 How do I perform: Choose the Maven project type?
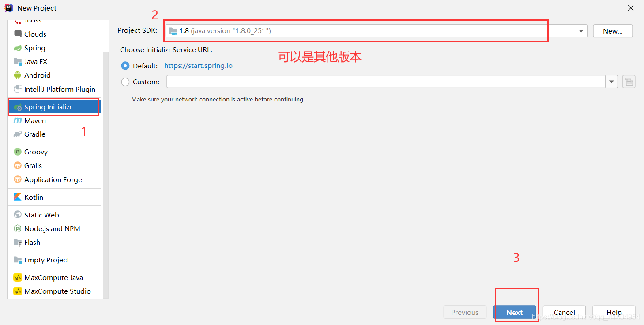[x=34, y=120]
